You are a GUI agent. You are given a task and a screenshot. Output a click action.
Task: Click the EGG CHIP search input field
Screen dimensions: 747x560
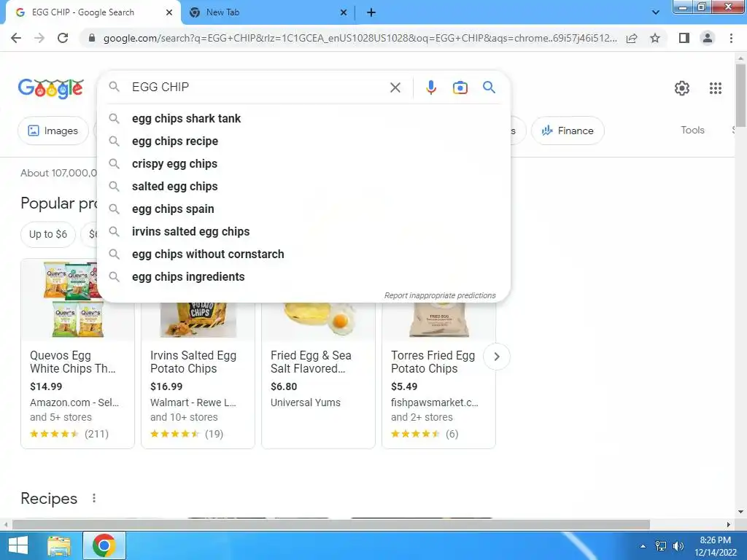coord(258,87)
